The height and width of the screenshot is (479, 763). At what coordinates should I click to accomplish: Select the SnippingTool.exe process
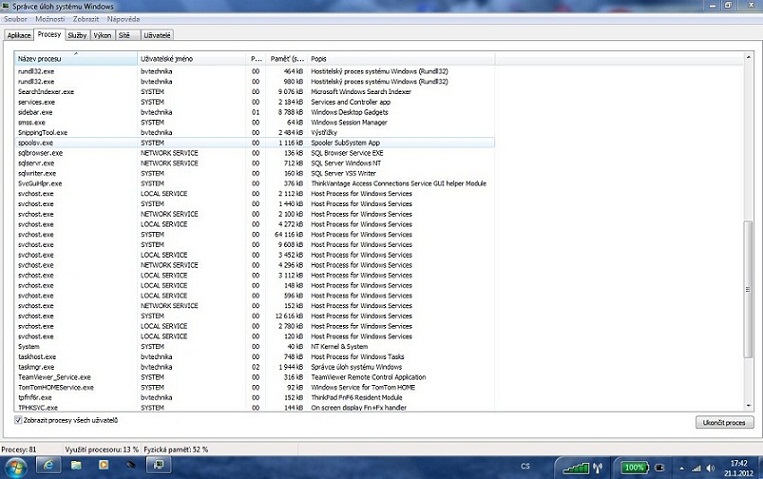click(x=255, y=132)
